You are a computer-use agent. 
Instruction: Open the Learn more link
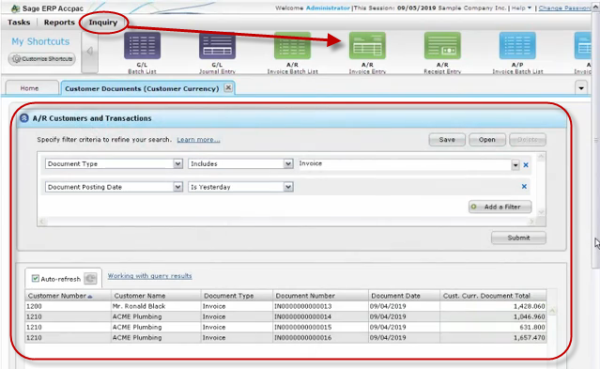[198, 140]
